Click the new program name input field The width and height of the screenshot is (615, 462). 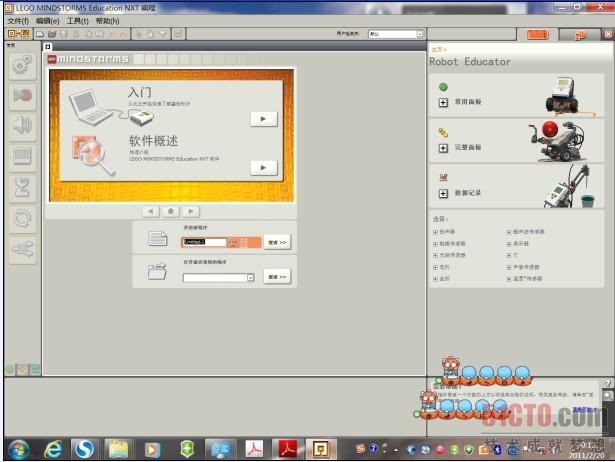pos(204,242)
